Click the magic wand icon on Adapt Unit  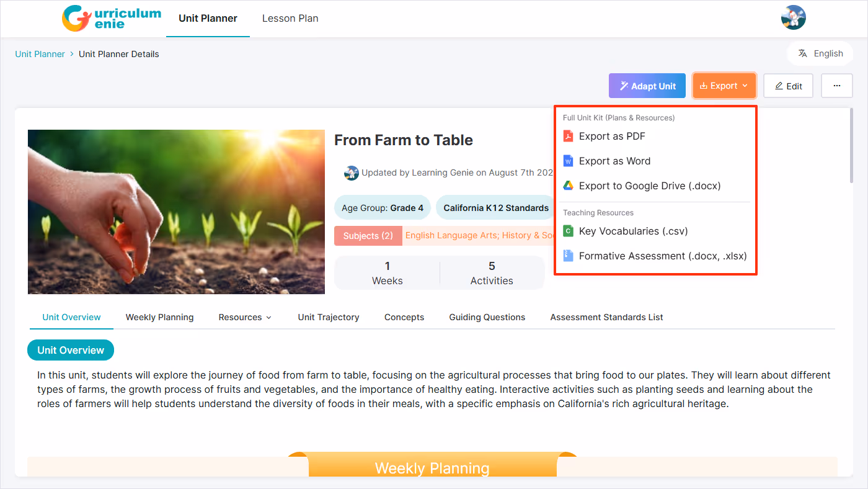point(624,86)
